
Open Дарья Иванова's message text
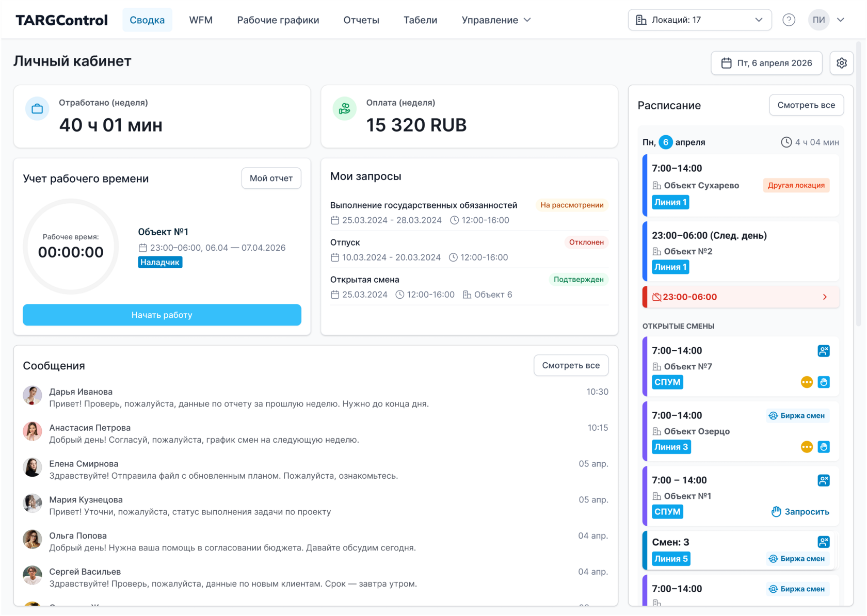click(239, 404)
